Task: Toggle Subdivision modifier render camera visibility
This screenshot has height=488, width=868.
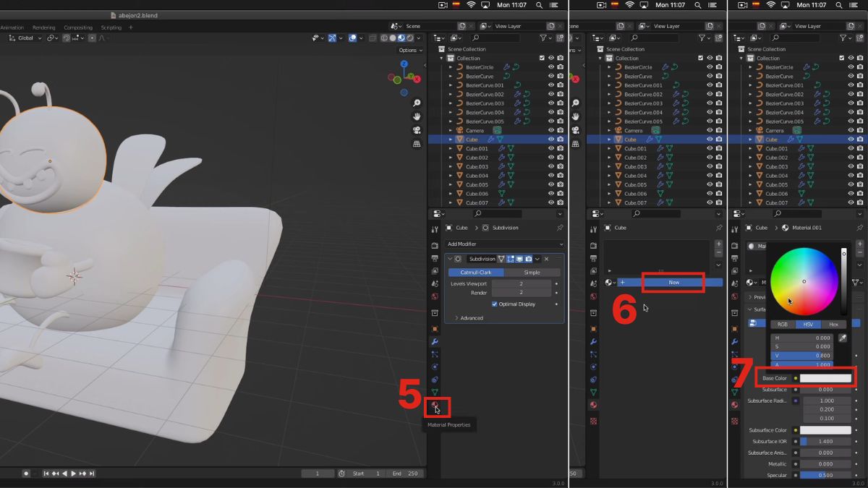Action: 529,259
